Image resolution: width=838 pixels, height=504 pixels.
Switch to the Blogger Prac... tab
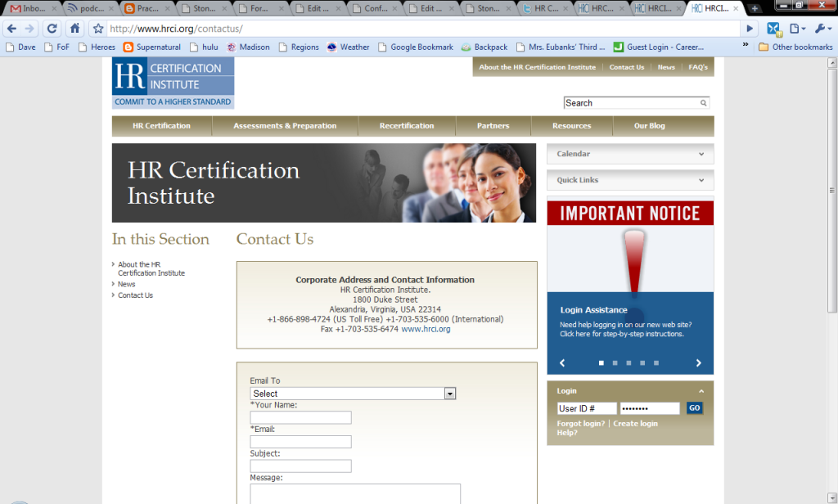click(148, 8)
